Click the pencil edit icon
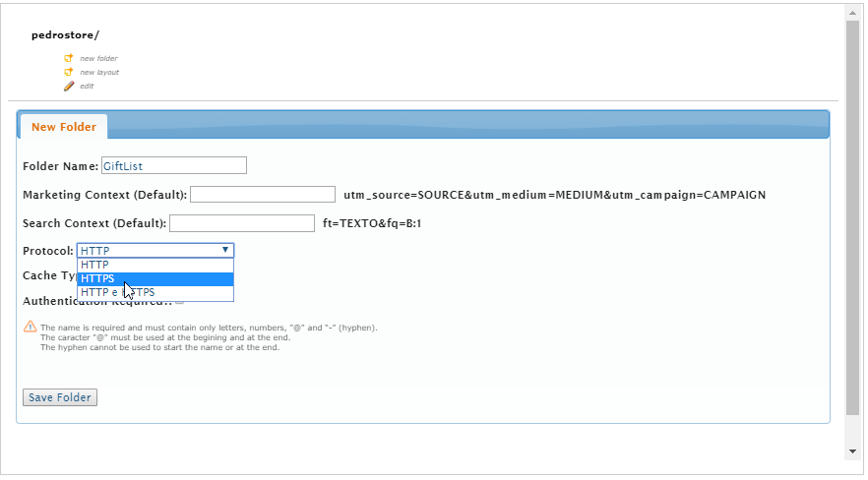The height and width of the screenshot is (480, 868). [x=69, y=86]
